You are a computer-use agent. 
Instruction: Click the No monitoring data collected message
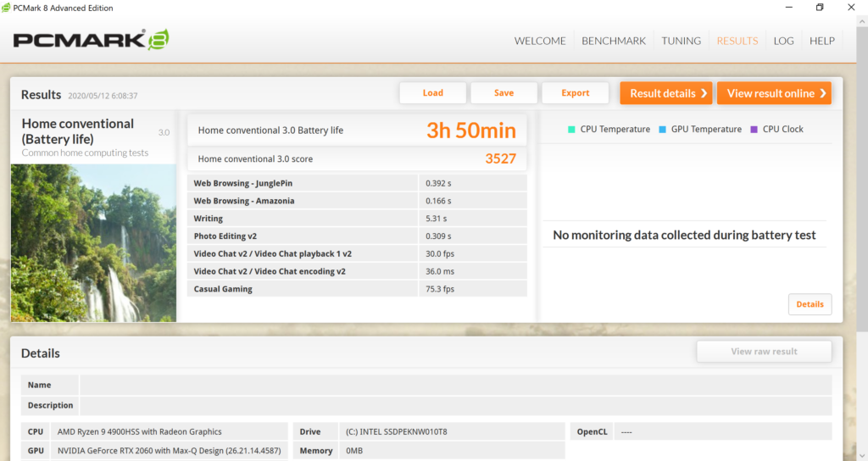[684, 236]
